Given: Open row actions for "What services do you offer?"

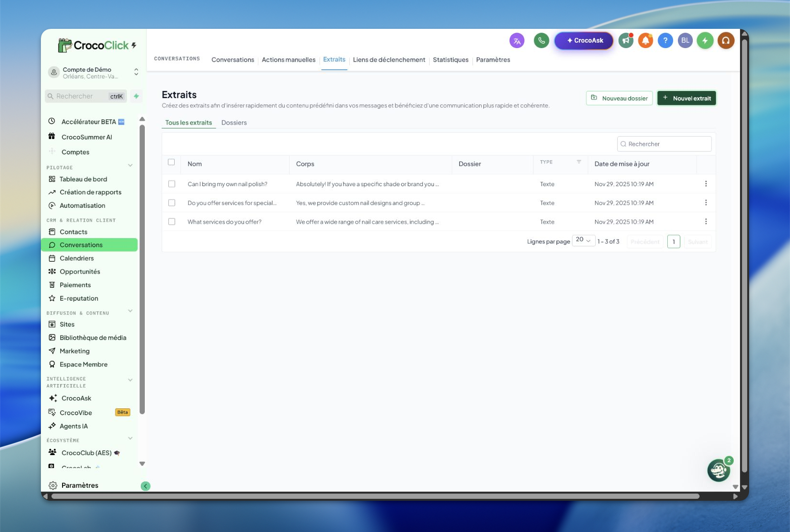Looking at the screenshot, I should point(706,221).
